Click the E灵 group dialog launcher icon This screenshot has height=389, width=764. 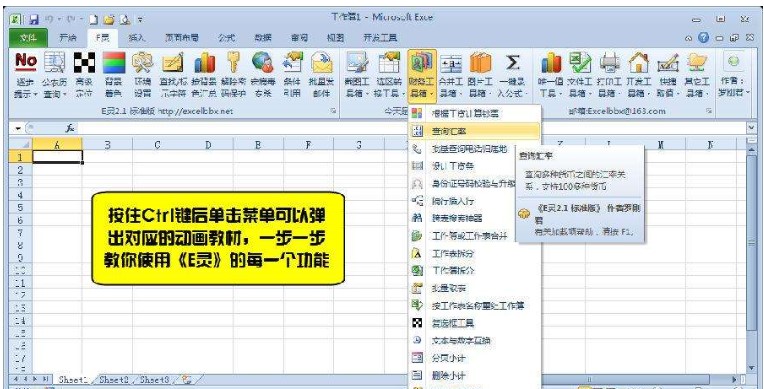coord(334,111)
